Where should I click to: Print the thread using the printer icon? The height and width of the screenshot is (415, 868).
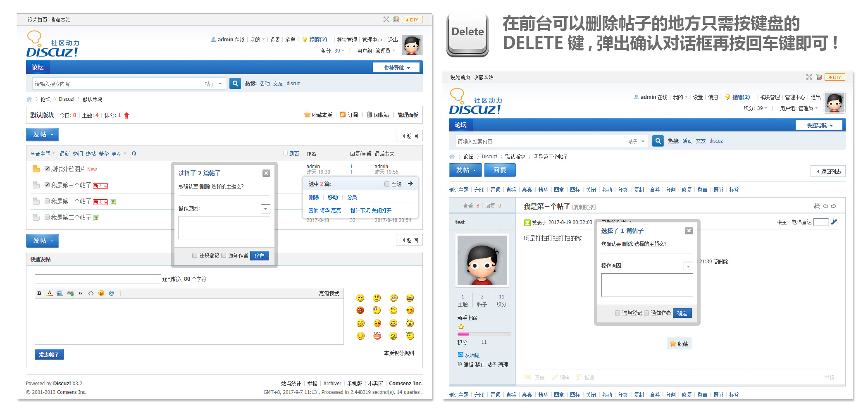pos(817,206)
